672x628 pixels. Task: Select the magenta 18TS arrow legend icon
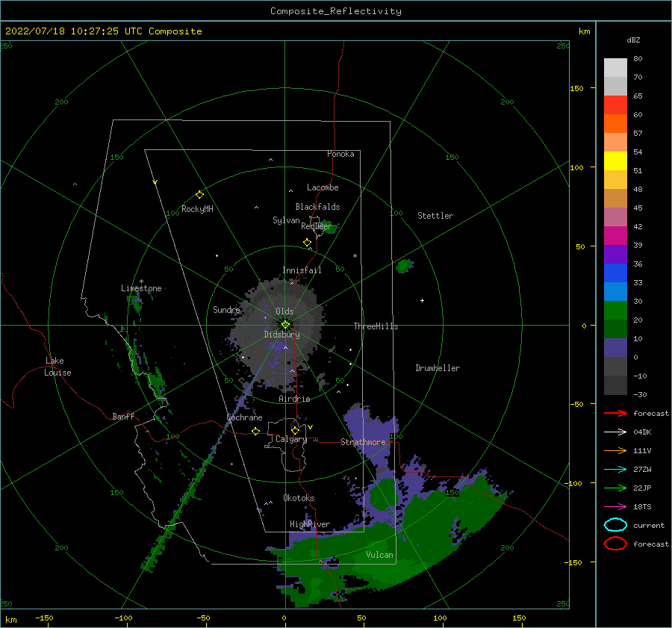pyautogui.click(x=615, y=507)
